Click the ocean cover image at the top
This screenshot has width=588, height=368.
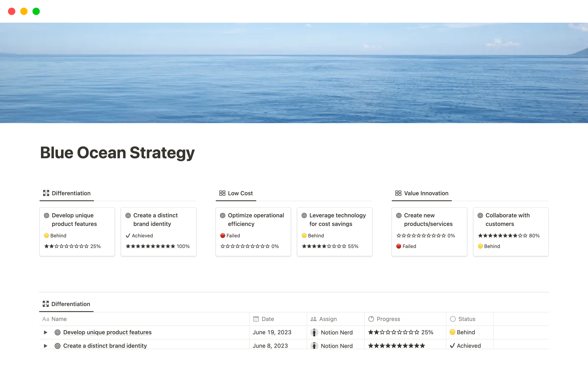tap(294, 73)
